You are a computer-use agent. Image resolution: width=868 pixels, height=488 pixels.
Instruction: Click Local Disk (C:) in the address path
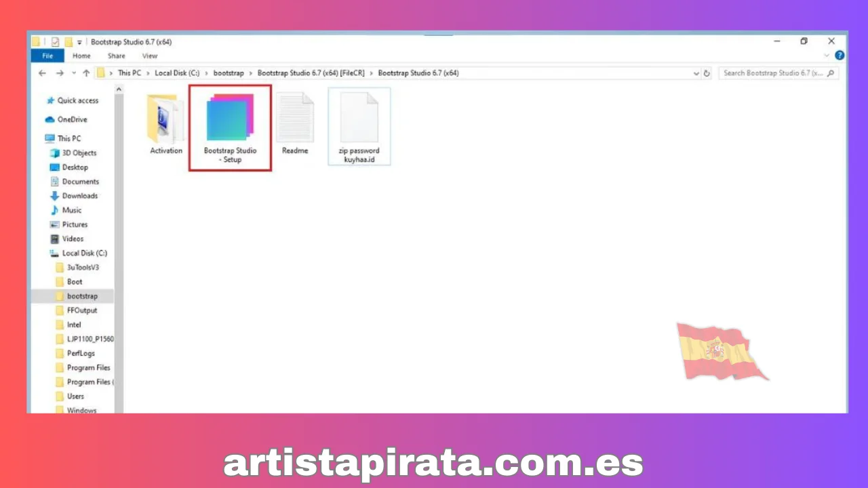click(x=177, y=73)
